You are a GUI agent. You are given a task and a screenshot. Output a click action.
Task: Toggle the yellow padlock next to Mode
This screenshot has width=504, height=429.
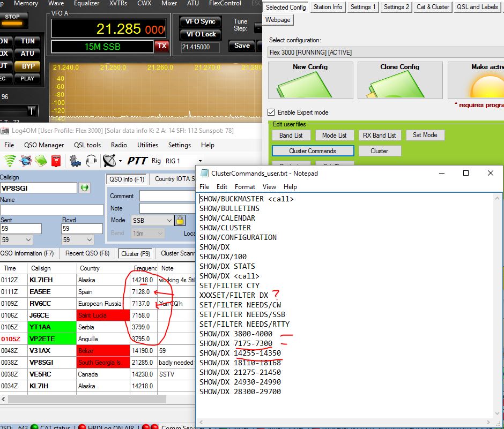coord(180,220)
